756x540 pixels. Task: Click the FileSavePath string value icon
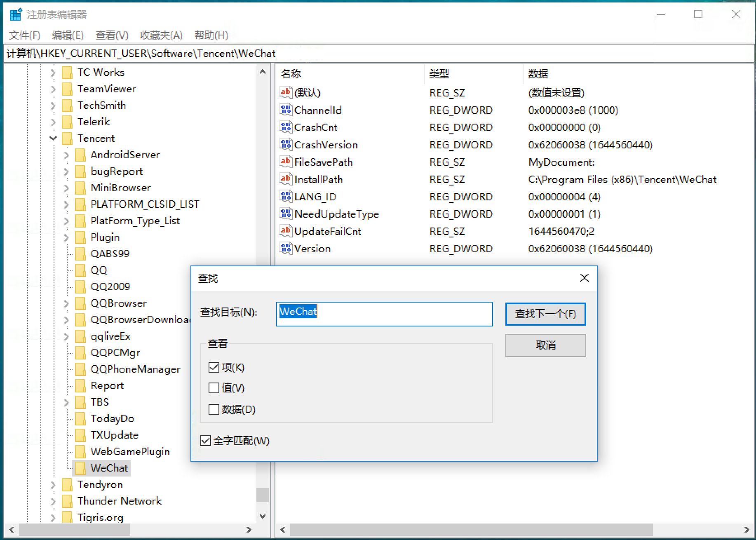click(286, 162)
